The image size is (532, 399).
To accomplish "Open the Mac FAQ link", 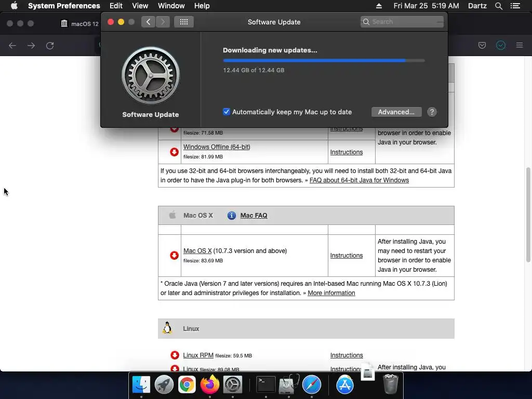I will [x=254, y=216].
